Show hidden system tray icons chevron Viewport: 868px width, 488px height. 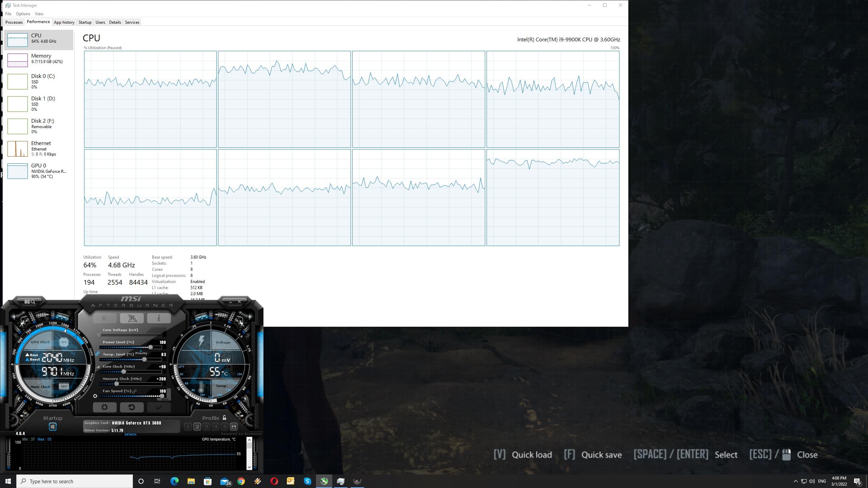click(795, 481)
